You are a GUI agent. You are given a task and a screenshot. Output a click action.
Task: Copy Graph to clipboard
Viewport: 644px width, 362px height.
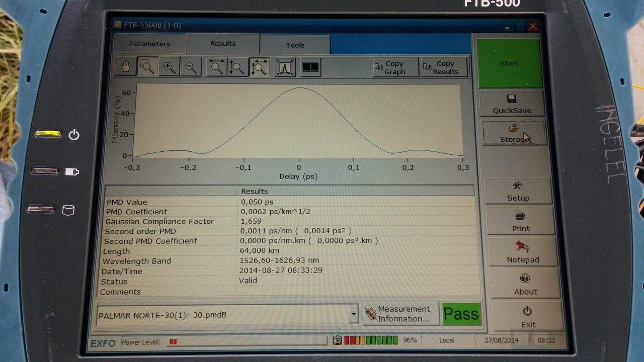tap(395, 67)
